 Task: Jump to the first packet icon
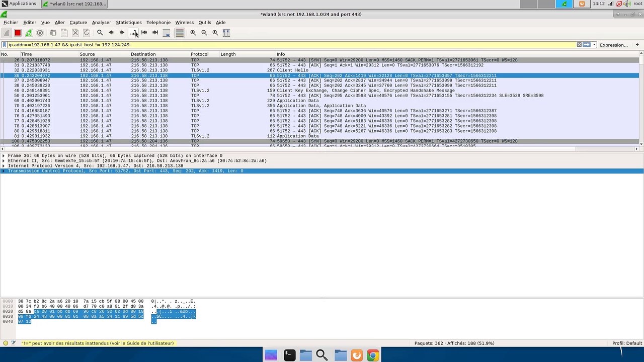[144, 33]
